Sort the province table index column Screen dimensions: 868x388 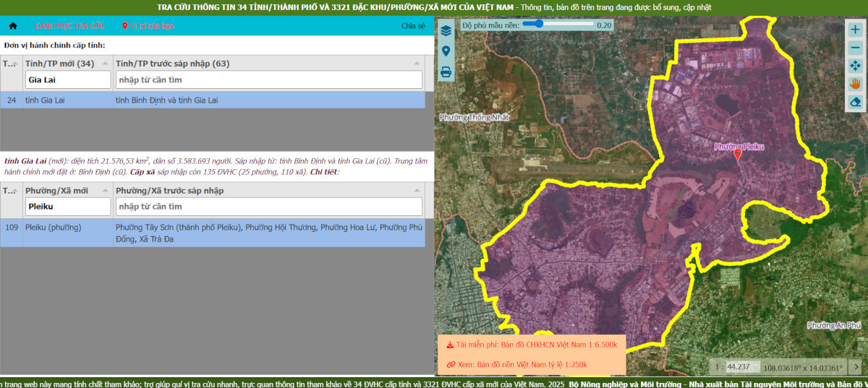tap(11, 64)
